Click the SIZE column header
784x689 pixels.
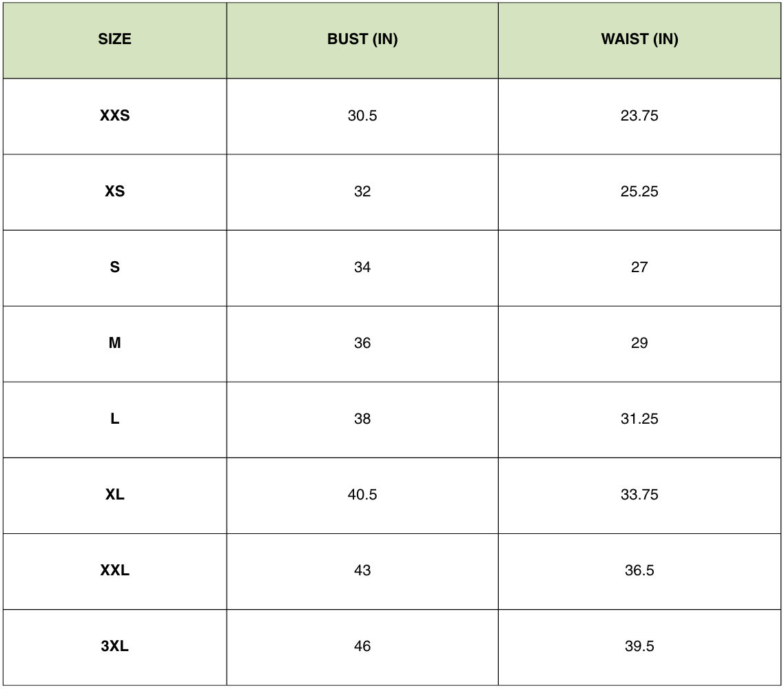click(x=114, y=39)
